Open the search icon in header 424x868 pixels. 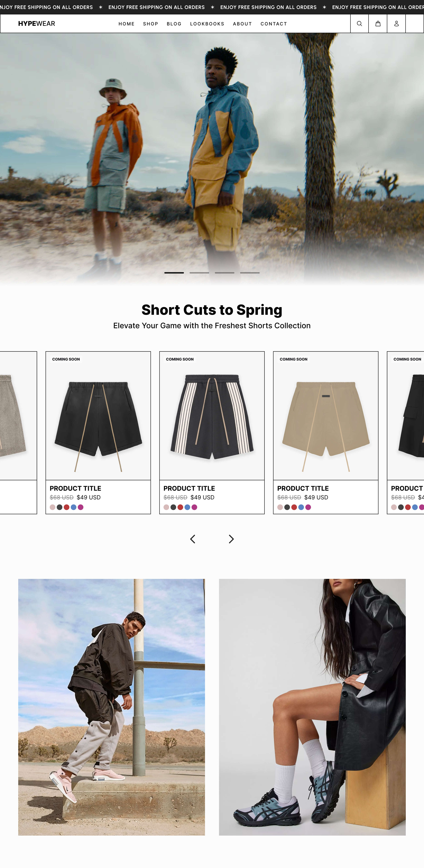pyautogui.click(x=359, y=24)
